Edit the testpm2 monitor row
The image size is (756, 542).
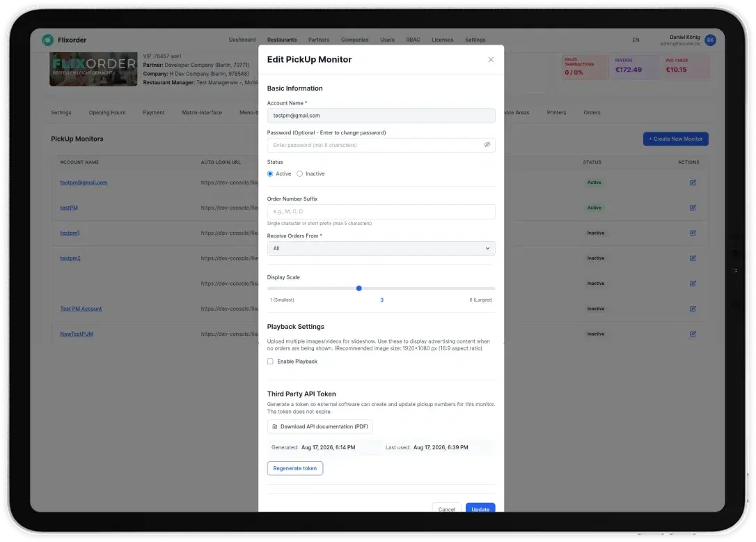coord(693,258)
